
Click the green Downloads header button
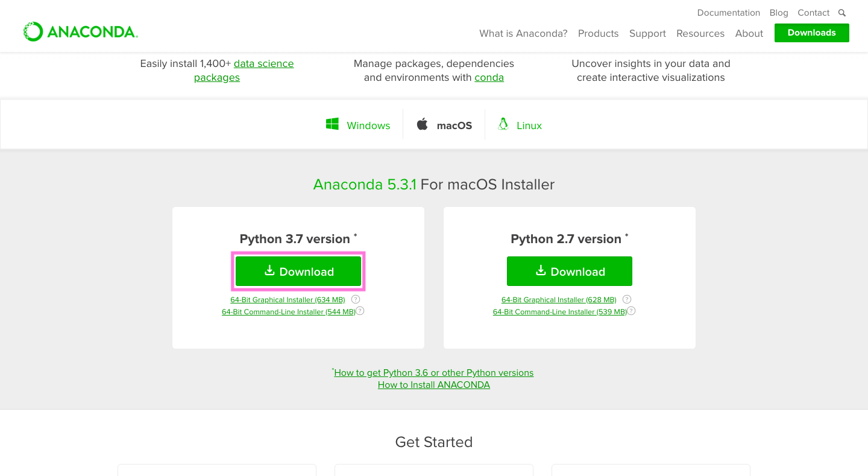(811, 33)
